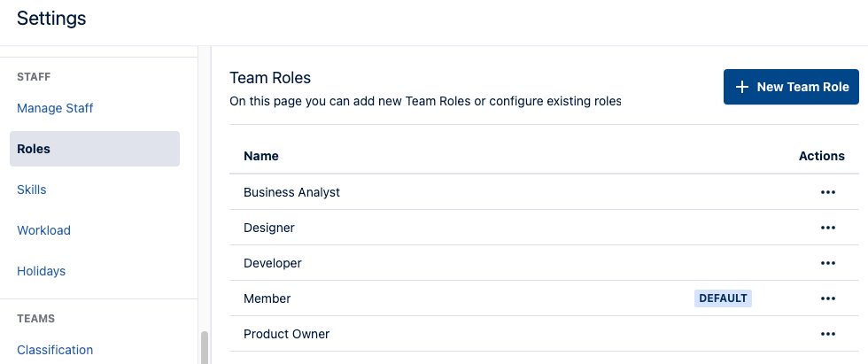Open the three-dot menu for Designer
The width and height of the screenshot is (868, 364).
pyautogui.click(x=828, y=228)
